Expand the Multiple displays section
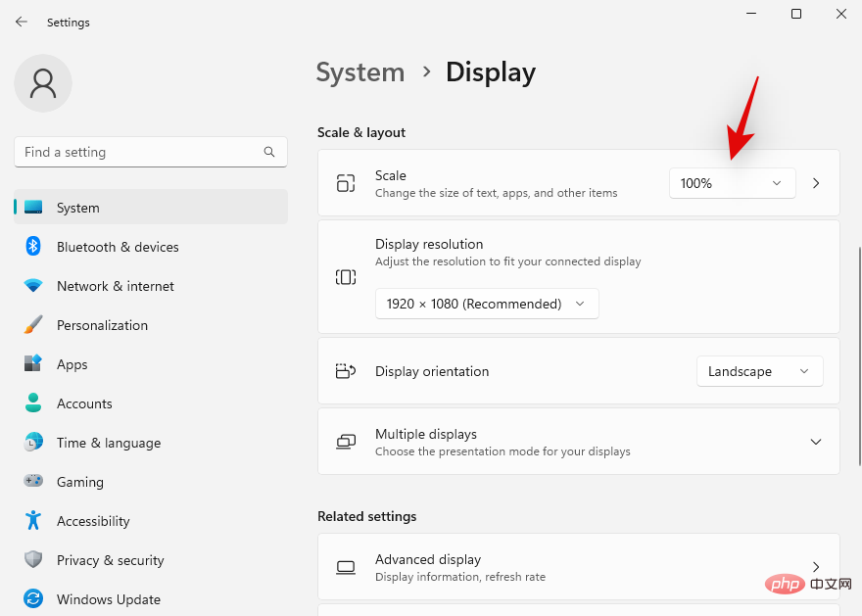The width and height of the screenshot is (862, 616). (x=816, y=442)
